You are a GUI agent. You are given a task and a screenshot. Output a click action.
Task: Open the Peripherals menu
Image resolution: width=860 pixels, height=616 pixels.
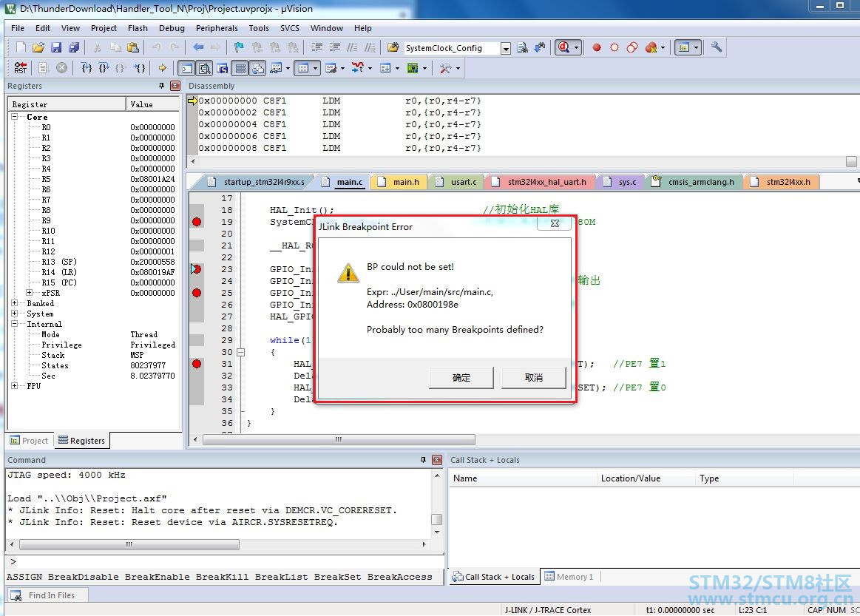[x=217, y=28]
